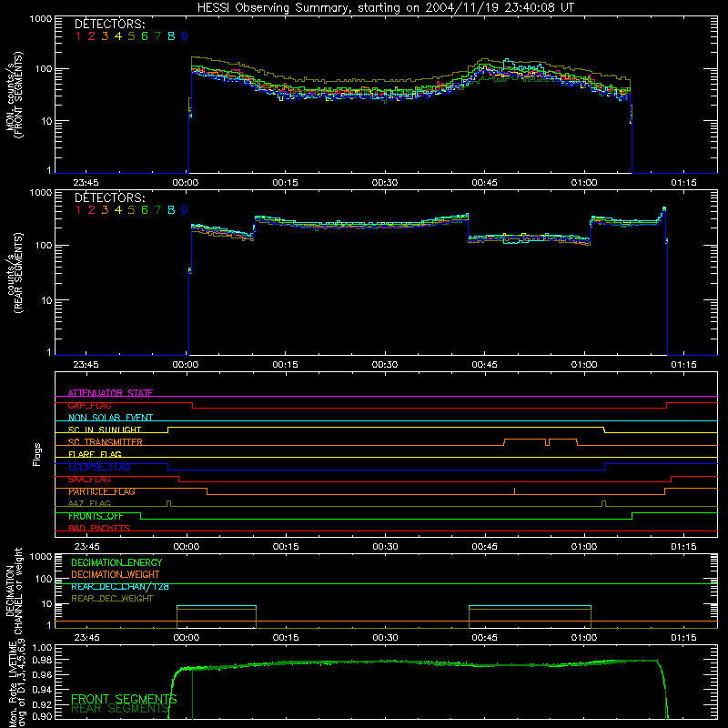Click the 00:45 time tick under front segments panel
The height and width of the screenshot is (728, 728).
point(485,183)
